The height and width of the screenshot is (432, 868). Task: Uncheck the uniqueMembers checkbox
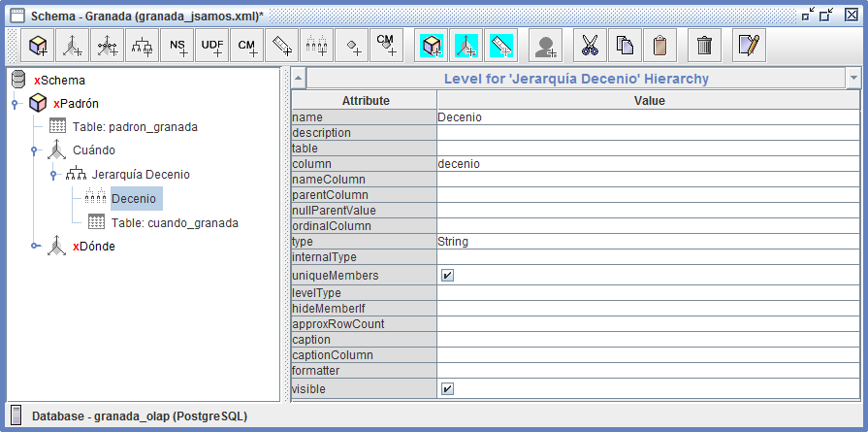tap(447, 276)
